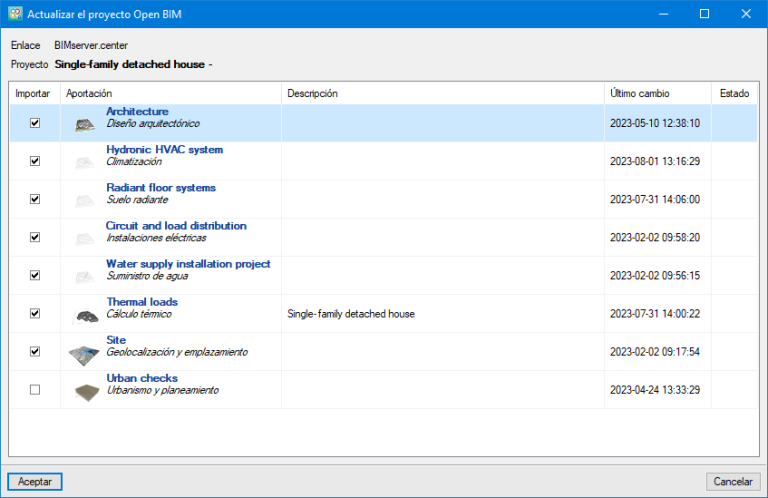768x498 pixels.
Task: Click the Circuit and load distribution thumbnail
Action: pyautogui.click(x=85, y=239)
